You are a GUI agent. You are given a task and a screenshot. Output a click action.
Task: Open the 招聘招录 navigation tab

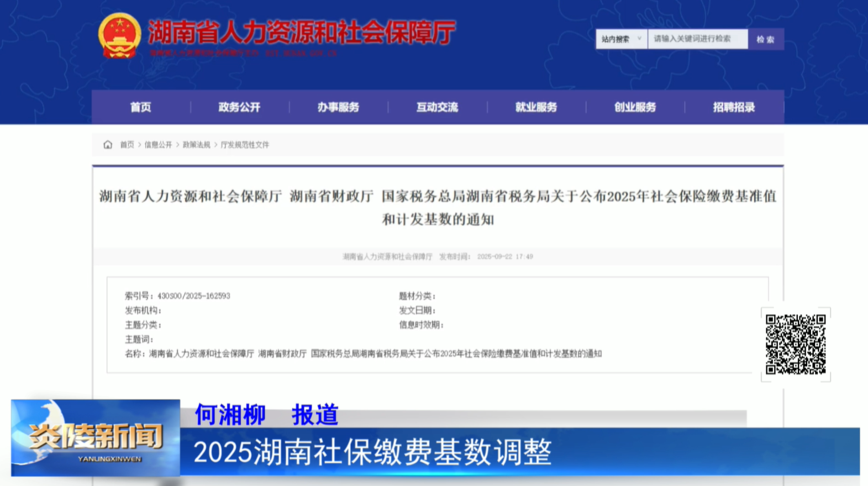pos(734,107)
